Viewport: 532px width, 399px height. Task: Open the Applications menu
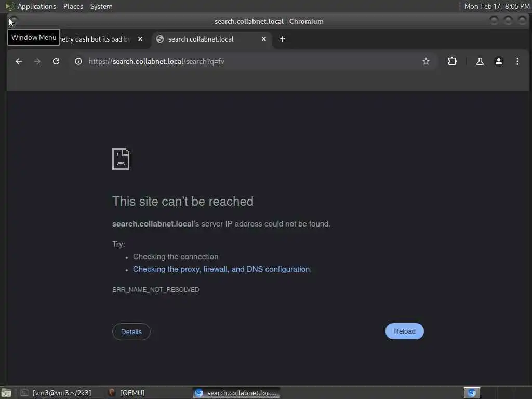pyautogui.click(x=37, y=6)
